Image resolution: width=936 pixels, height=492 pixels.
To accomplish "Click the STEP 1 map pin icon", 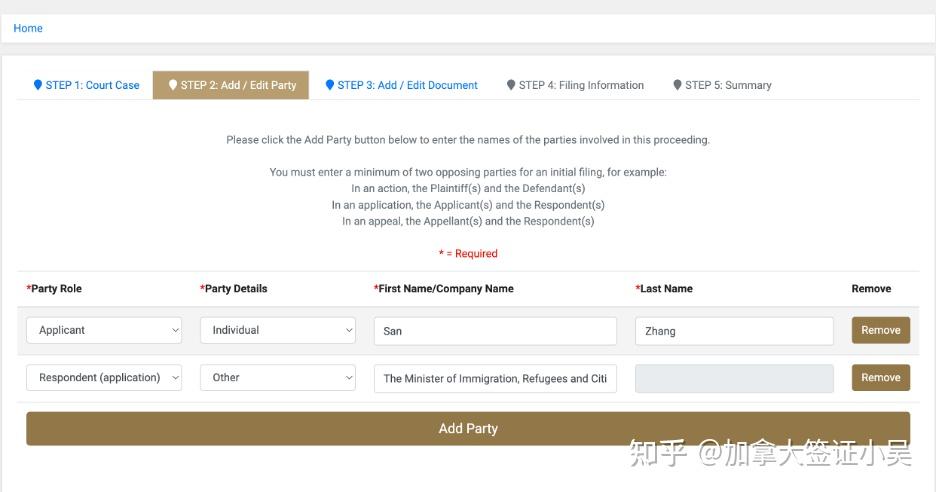I will click(x=38, y=85).
